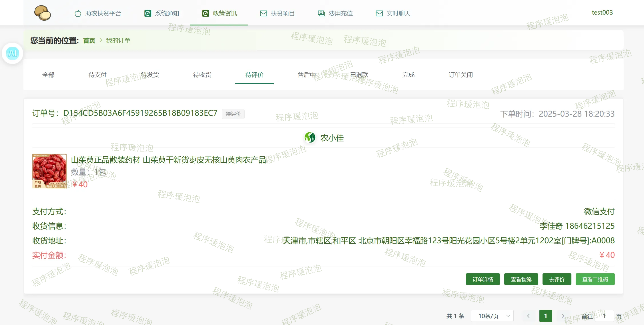
Task: Switch to the 待支付 orders tab
Action: (97, 75)
